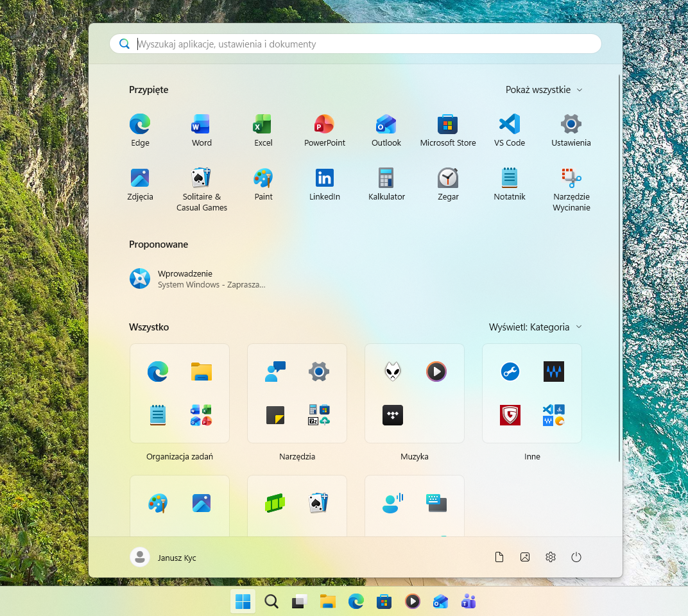Open Microsoft Teams from the taskbar
This screenshot has width=688, height=616.
[x=468, y=601]
